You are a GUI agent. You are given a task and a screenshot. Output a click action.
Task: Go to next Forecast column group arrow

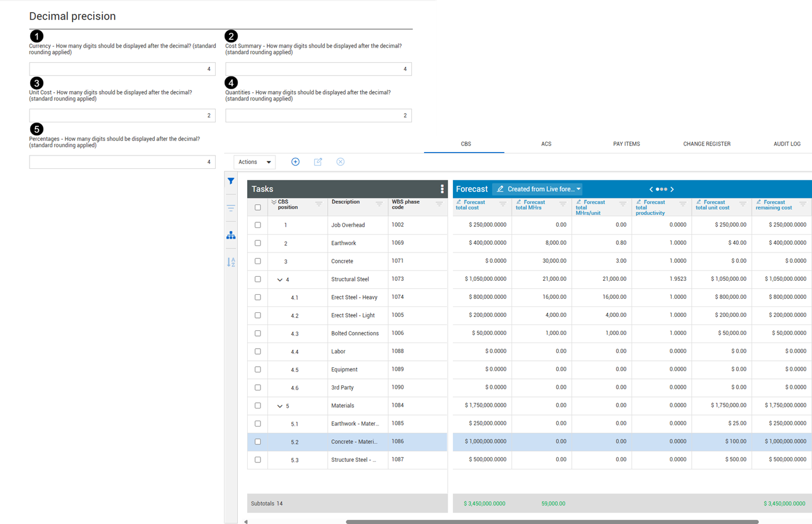pyautogui.click(x=672, y=189)
